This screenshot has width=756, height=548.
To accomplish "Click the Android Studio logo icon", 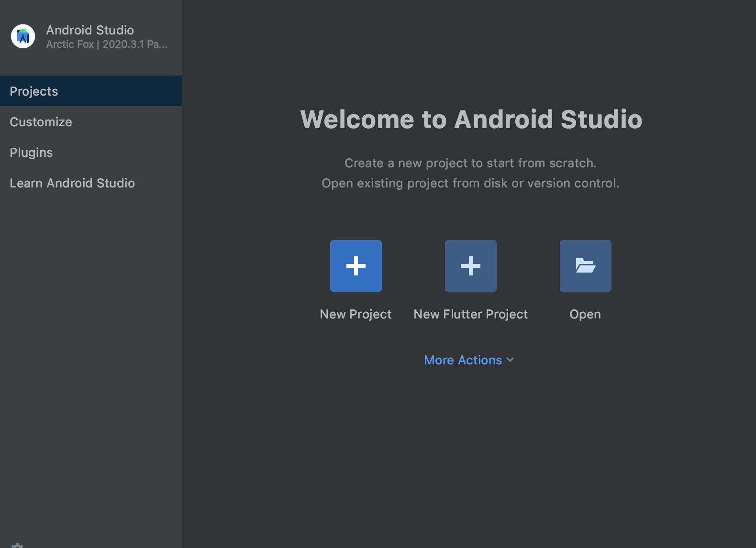I will (23, 36).
